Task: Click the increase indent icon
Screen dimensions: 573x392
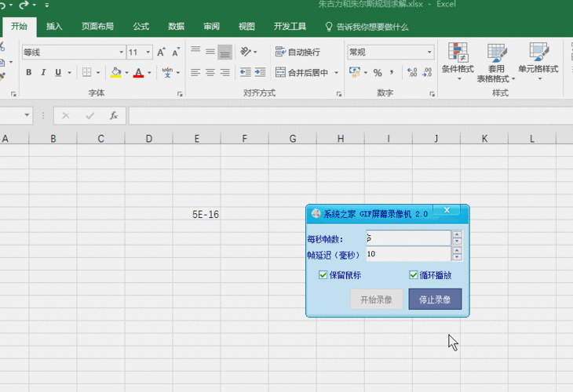Action: tap(261, 73)
